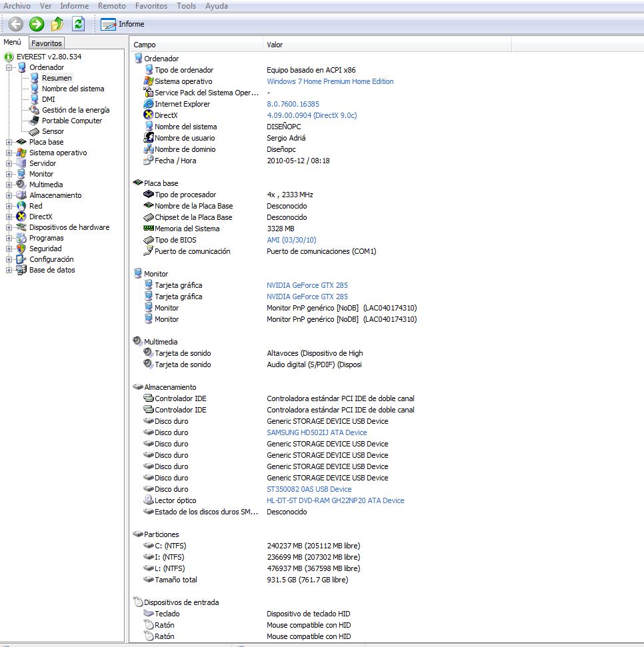Click the Dispositivos de hardware icon
Viewport: 644px width, 647px height.
21,227
